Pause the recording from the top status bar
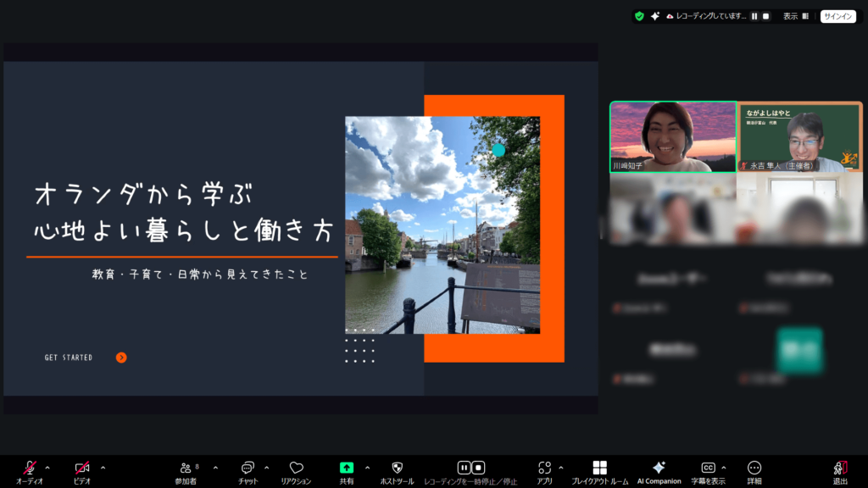Screen dimensions: 868x488 click(754, 16)
